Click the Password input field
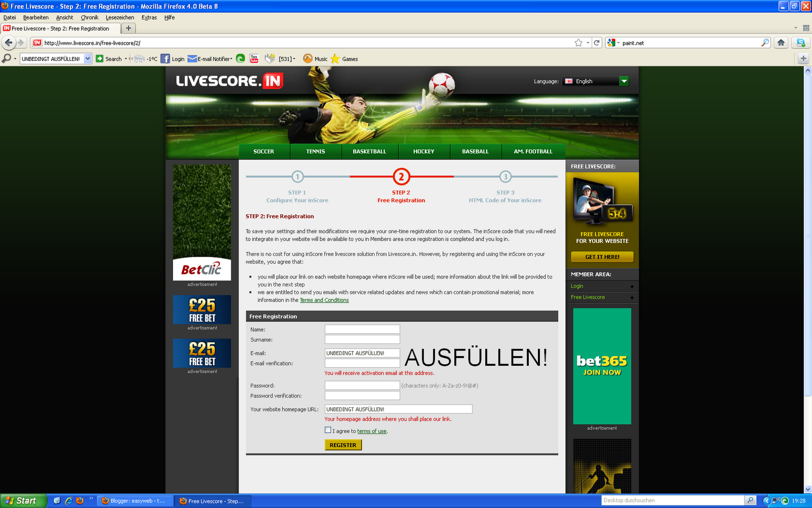 [x=362, y=386]
